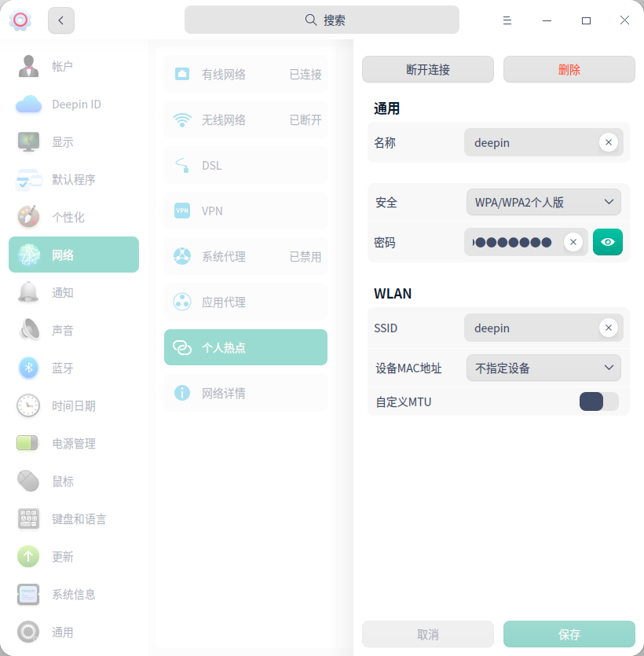Select the VPN menu entry

click(246, 211)
